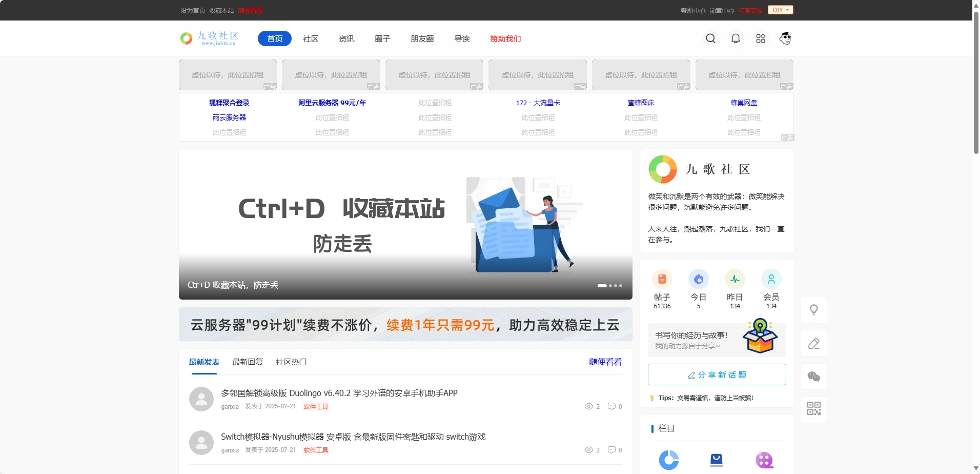
Task: Click the 分享新话题 button
Action: click(717, 375)
